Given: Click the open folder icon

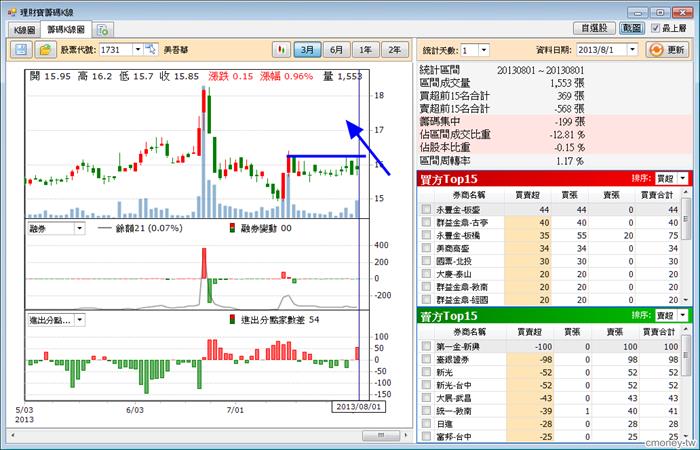Looking at the screenshot, I should 45,49.
